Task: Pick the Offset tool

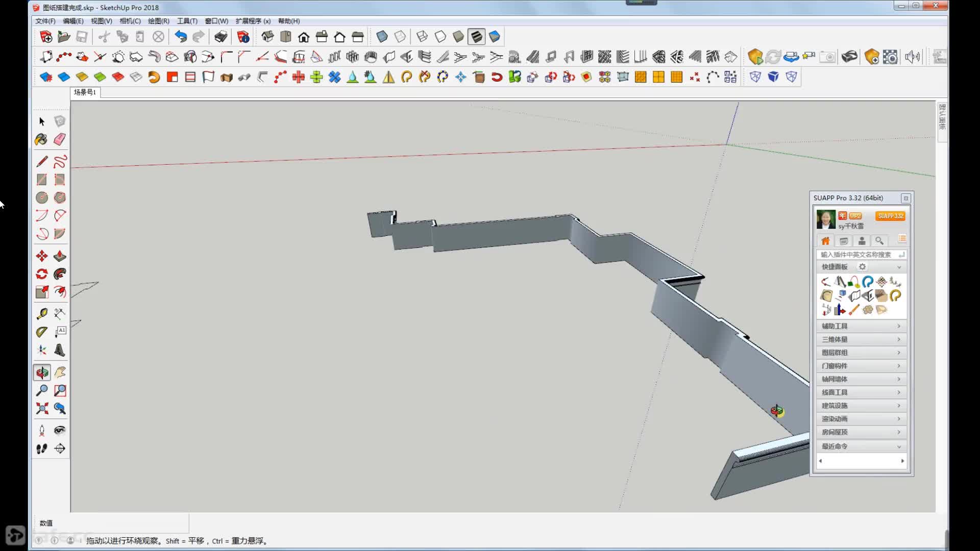Action: coord(60,292)
